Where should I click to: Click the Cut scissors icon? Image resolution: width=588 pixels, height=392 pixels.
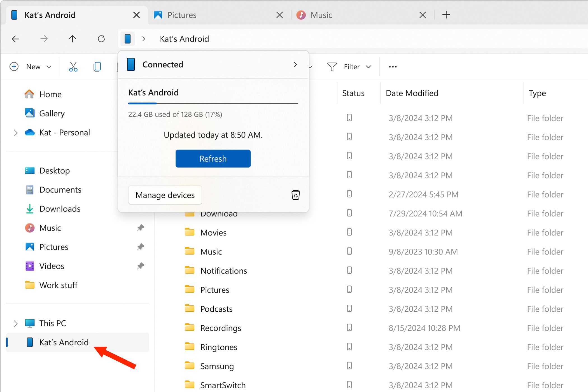click(73, 67)
